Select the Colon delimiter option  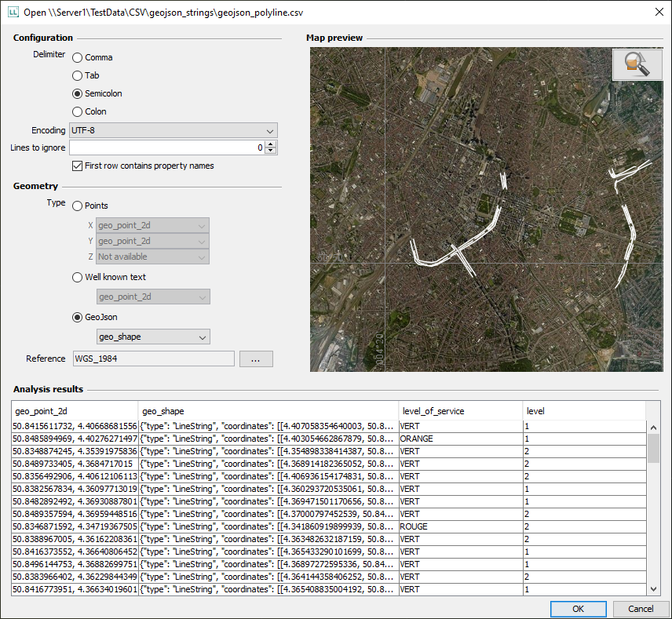(89, 111)
